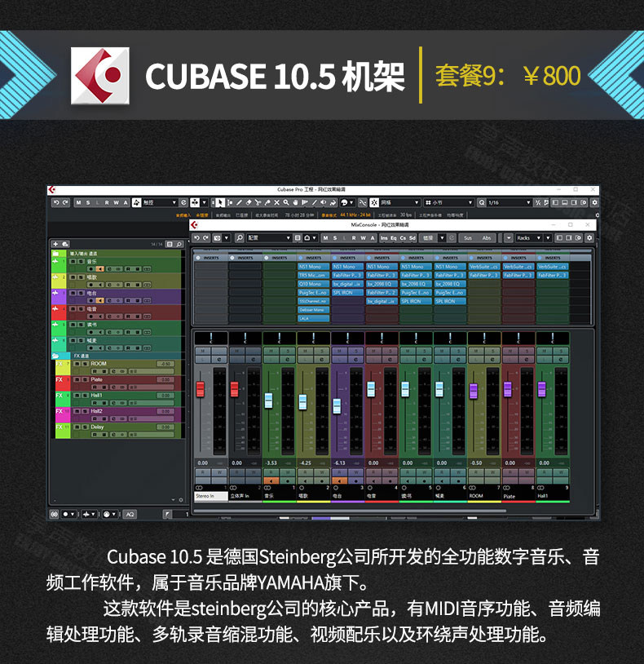Open the 触控 automation mode dropdown
Screen dimensions: 644x664
tap(174, 202)
